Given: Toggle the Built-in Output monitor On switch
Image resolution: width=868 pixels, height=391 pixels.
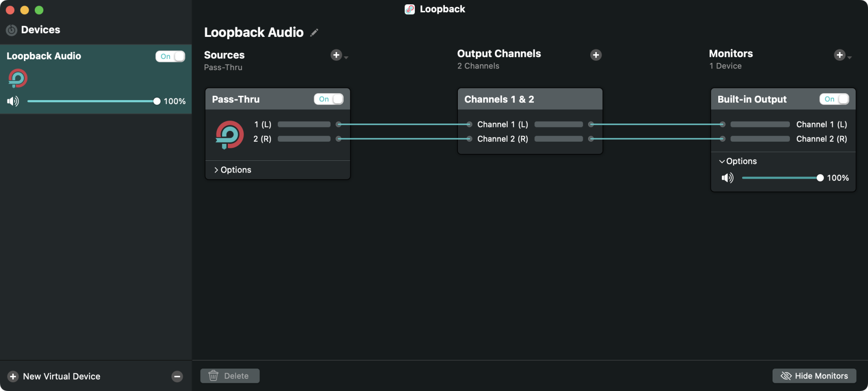Looking at the screenshot, I should coord(834,99).
